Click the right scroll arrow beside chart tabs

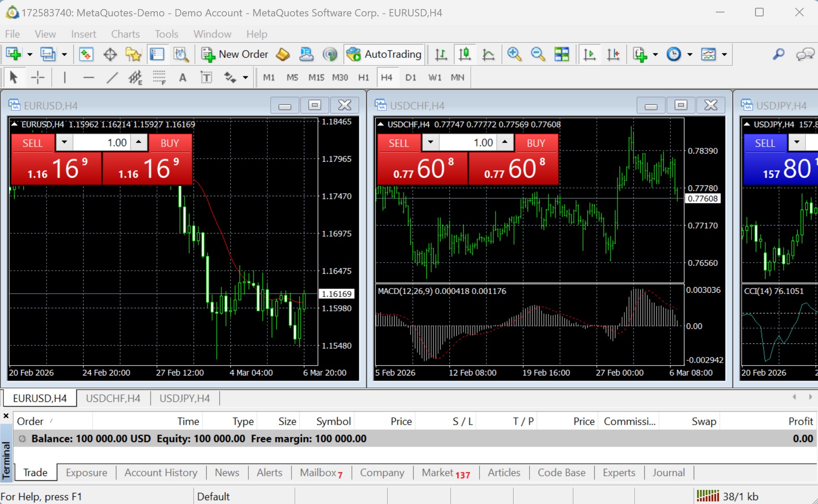pos(810,398)
